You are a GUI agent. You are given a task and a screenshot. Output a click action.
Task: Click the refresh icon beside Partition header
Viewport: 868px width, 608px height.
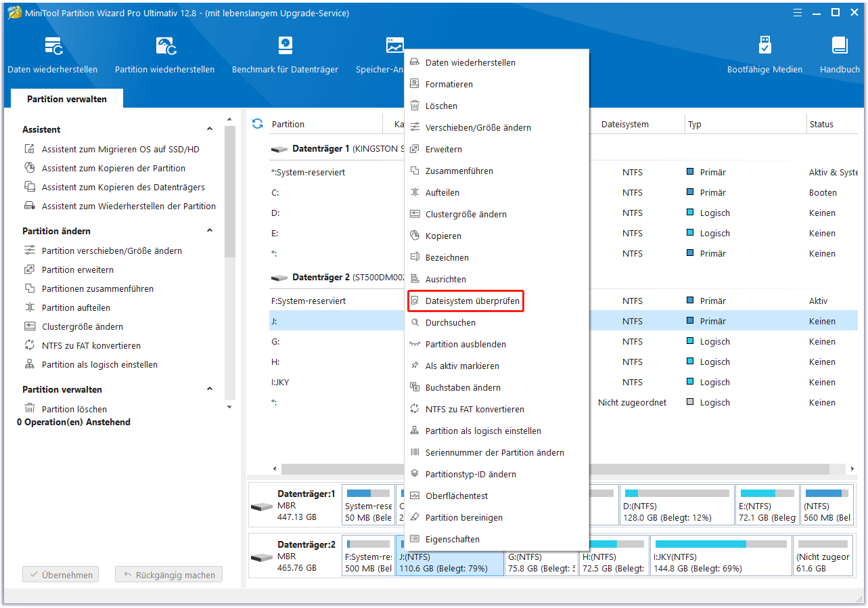point(257,124)
